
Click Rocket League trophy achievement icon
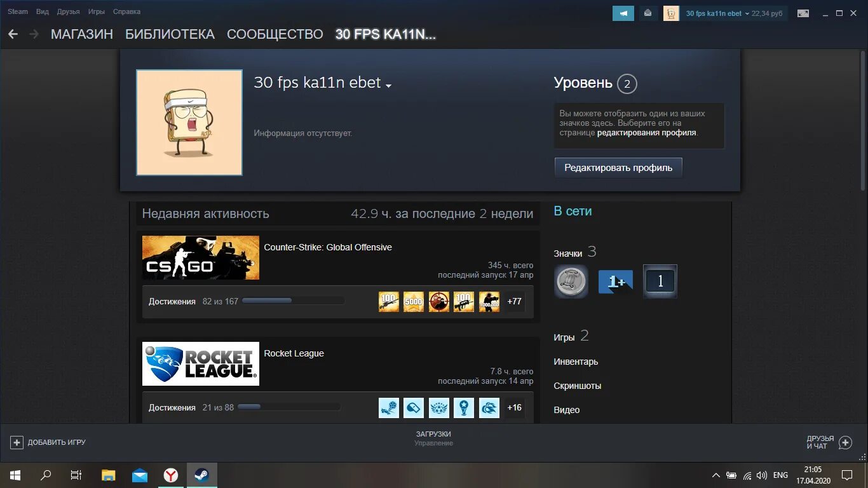click(464, 408)
